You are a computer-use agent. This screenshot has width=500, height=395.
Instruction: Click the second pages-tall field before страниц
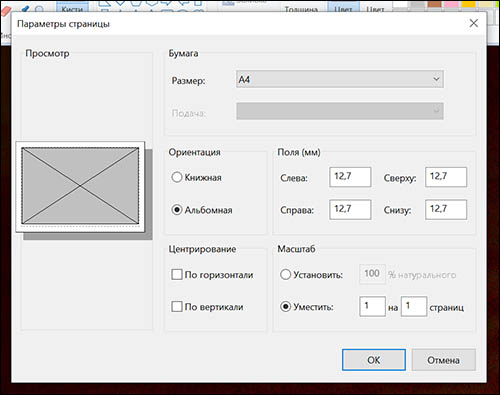click(x=414, y=306)
